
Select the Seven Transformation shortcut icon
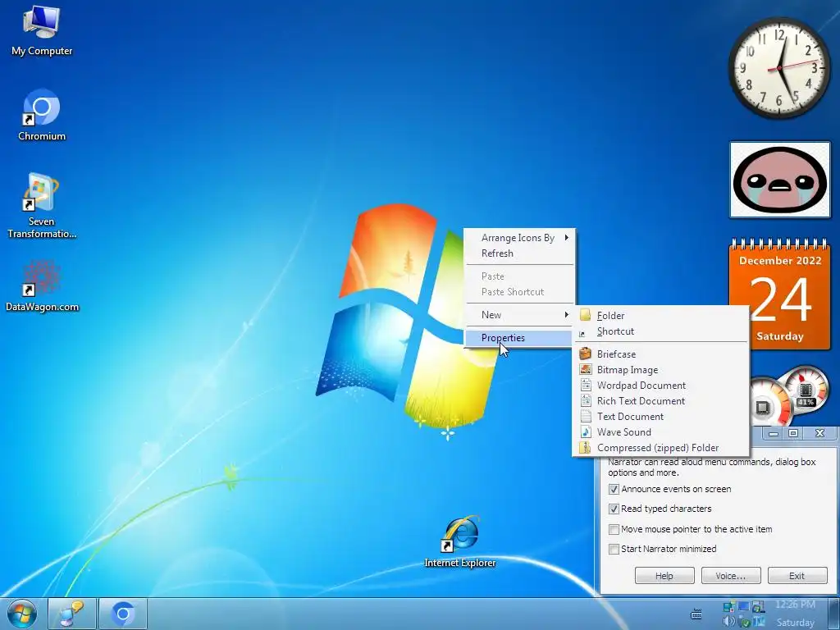click(42, 206)
